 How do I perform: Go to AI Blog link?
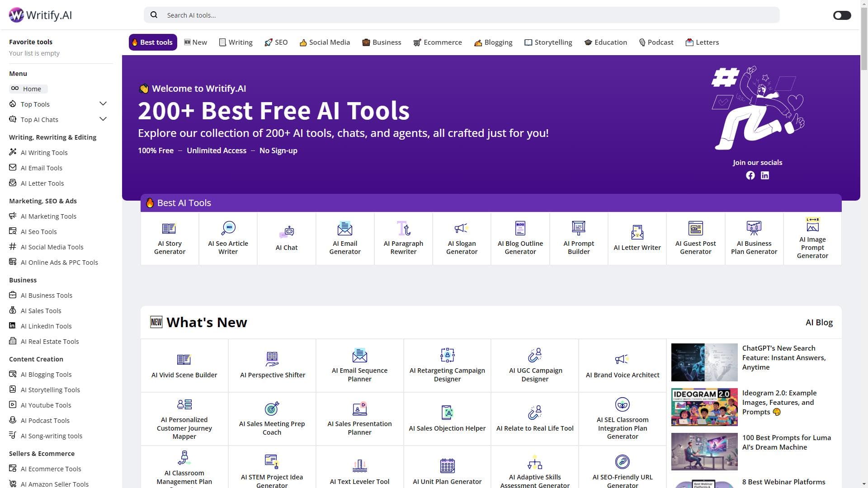(x=819, y=323)
